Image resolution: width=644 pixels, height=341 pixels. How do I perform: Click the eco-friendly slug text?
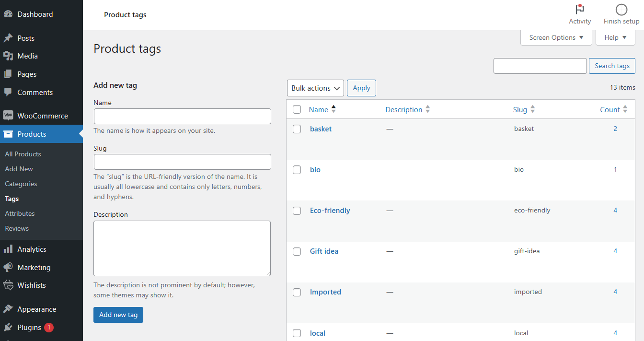(x=532, y=210)
